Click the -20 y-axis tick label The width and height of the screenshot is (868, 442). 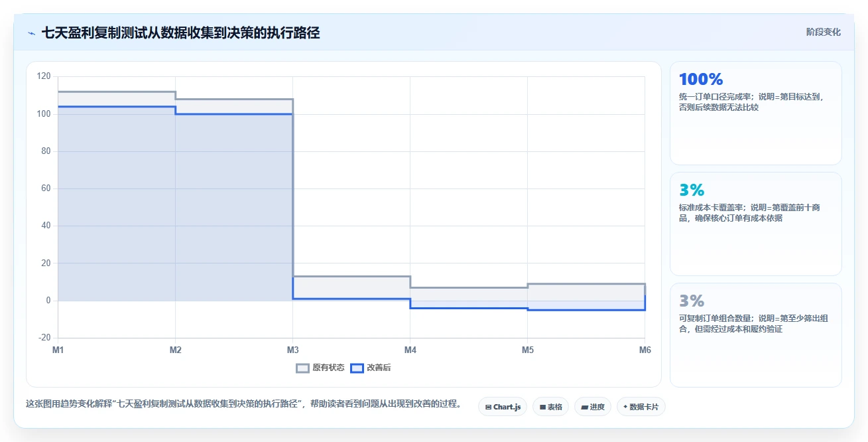click(44, 338)
